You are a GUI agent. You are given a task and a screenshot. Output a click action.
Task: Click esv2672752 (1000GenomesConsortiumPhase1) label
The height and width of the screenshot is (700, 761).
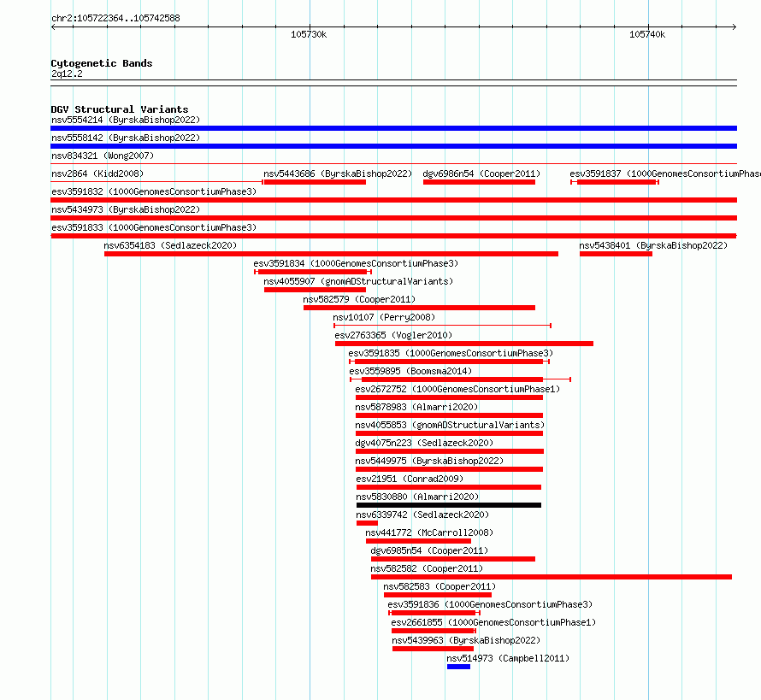[457, 389]
